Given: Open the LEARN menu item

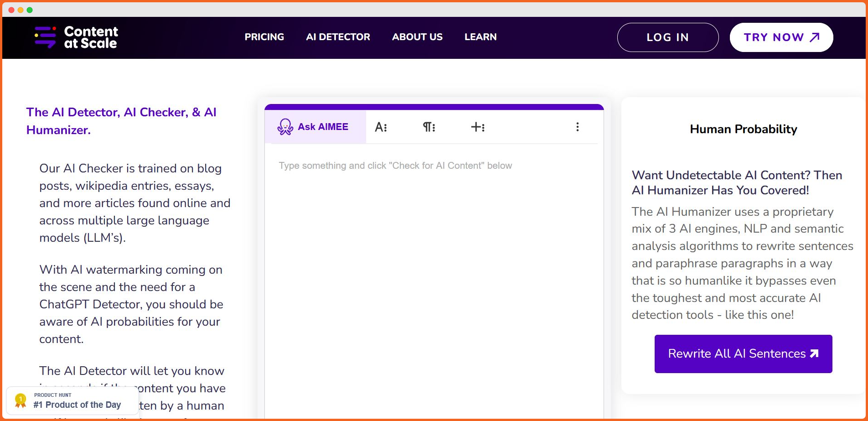Looking at the screenshot, I should 480,37.
